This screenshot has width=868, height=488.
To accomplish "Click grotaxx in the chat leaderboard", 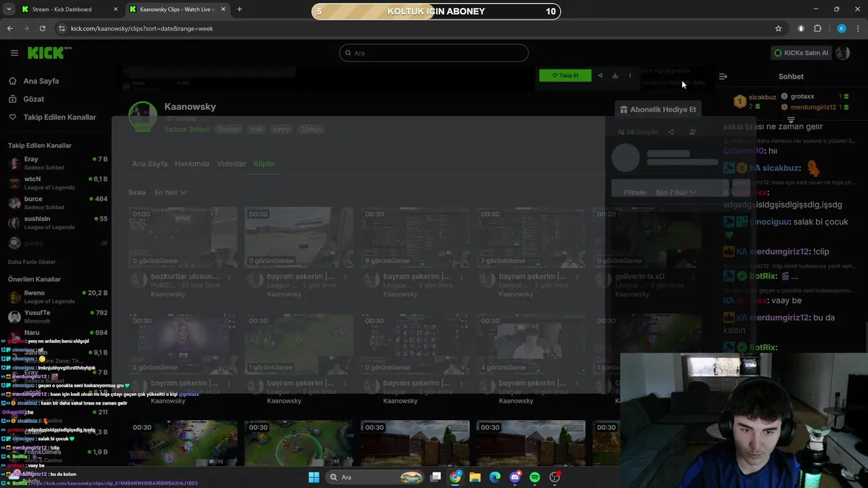I will click(802, 96).
